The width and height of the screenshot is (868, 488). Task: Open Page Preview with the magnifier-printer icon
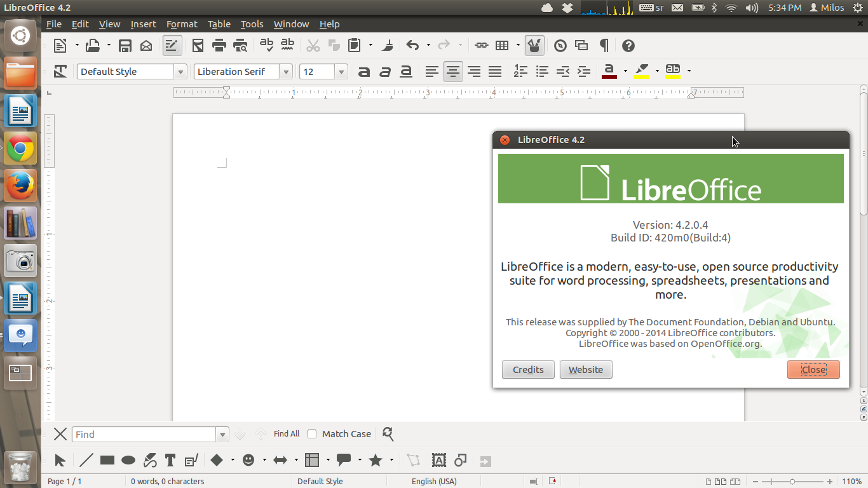[x=240, y=45]
